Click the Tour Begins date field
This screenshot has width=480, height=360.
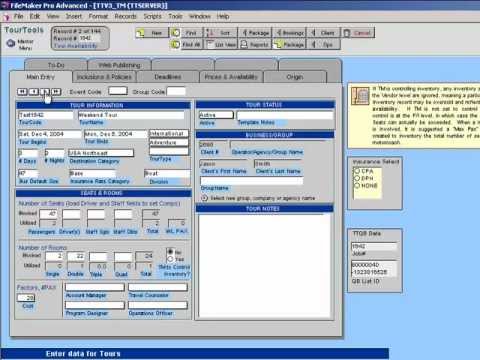(50, 134)
